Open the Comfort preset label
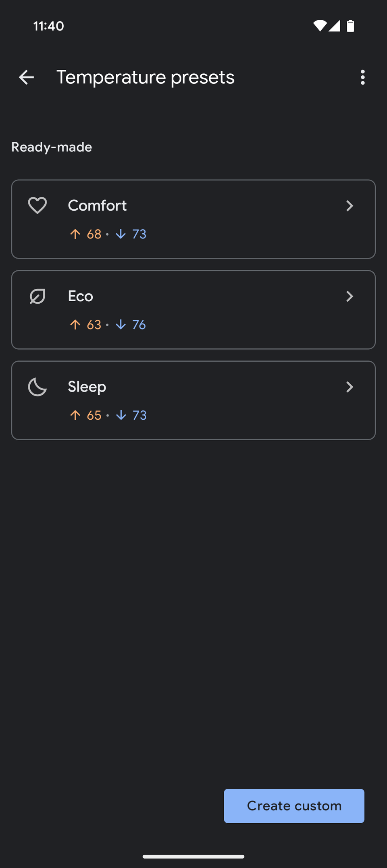Screen dimensions: 387x868 [x=97, y=205]
